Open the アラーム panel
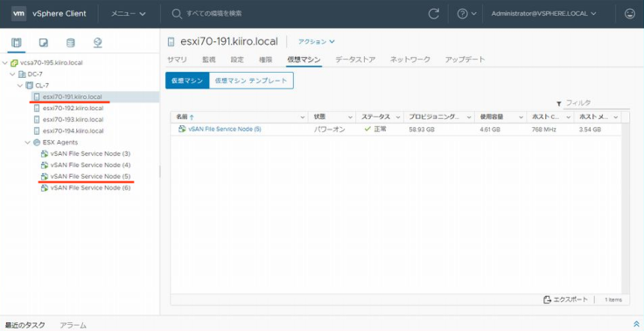This screenshot has width=644, height=331. (73, 325)
